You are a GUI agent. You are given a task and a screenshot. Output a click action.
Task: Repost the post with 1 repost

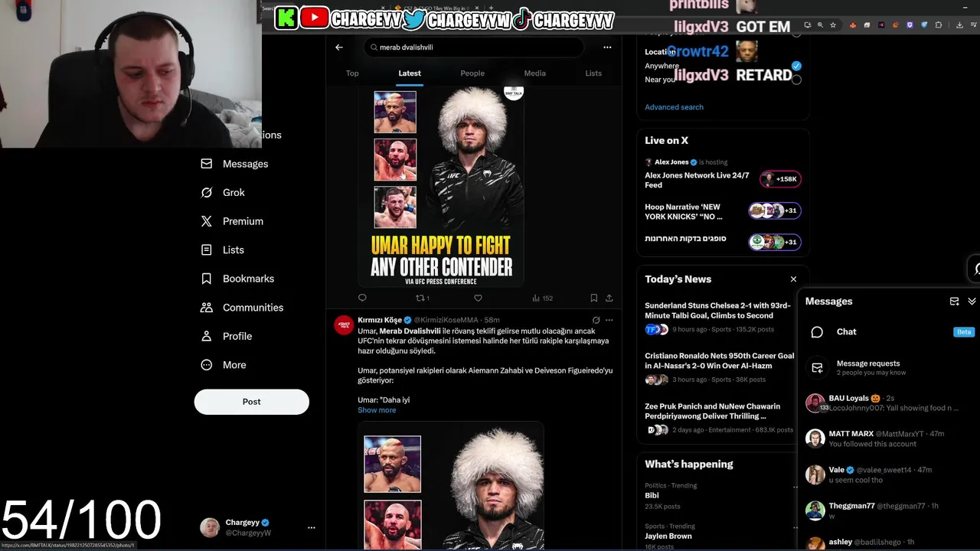coord(422,298)
